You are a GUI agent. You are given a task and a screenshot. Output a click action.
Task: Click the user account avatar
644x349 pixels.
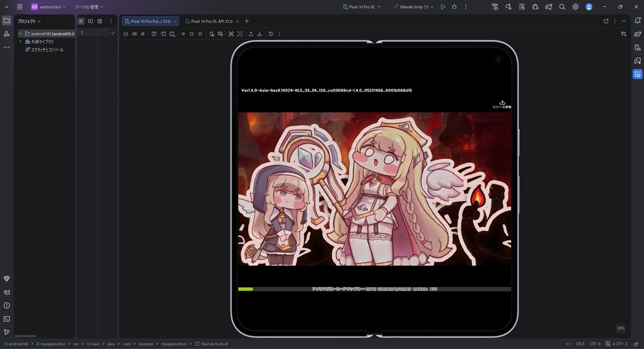[x=589, y=7]
